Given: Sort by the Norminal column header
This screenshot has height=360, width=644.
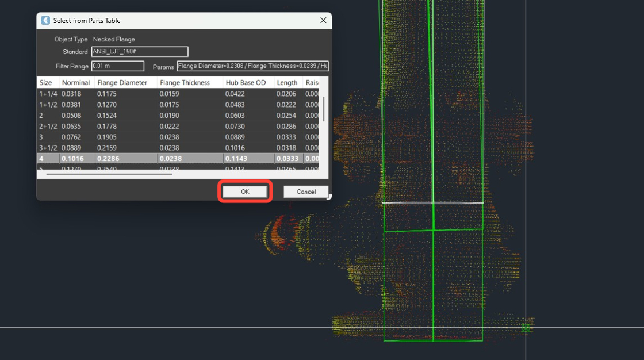Looking at the screenshot, I should (77, 83).
